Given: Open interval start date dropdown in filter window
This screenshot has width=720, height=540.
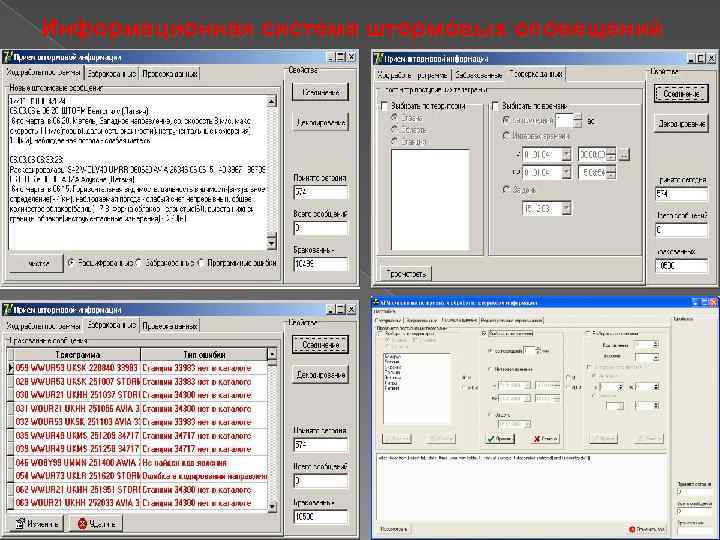Looking at the screenshot, I should pyautogui.click(x=566, y=154).
